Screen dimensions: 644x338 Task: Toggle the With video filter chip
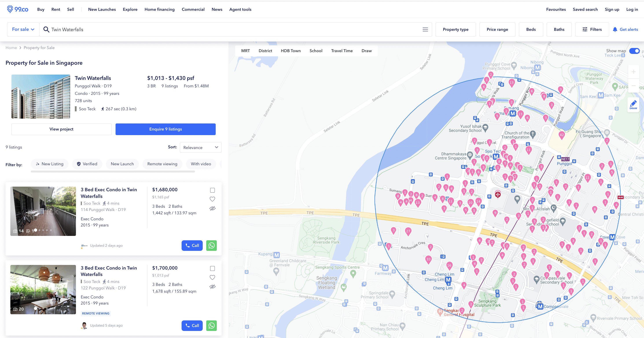click(201, 164)
